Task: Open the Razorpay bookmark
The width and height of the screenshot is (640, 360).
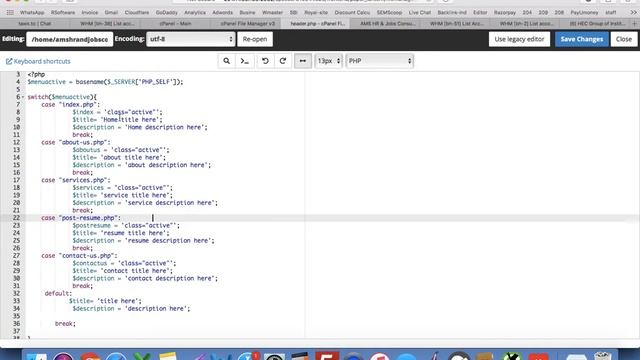Action: 504,13
